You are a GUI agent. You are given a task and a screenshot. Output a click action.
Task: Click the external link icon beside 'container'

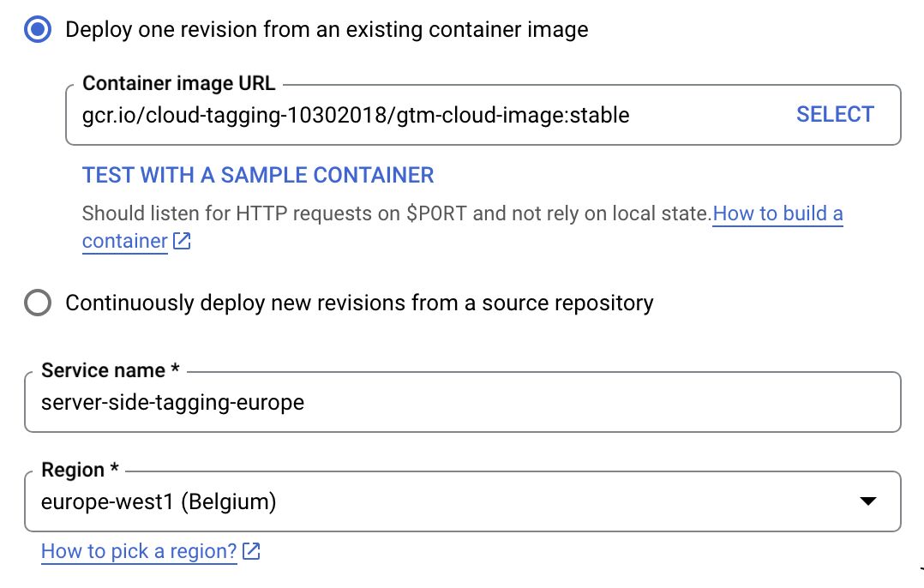pos(182,241)
